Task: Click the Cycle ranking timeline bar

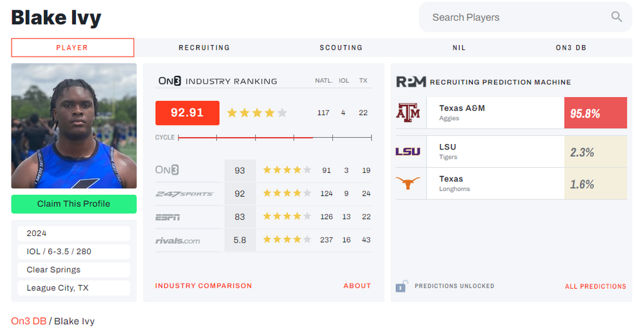Action: click(x=274, y=137)
